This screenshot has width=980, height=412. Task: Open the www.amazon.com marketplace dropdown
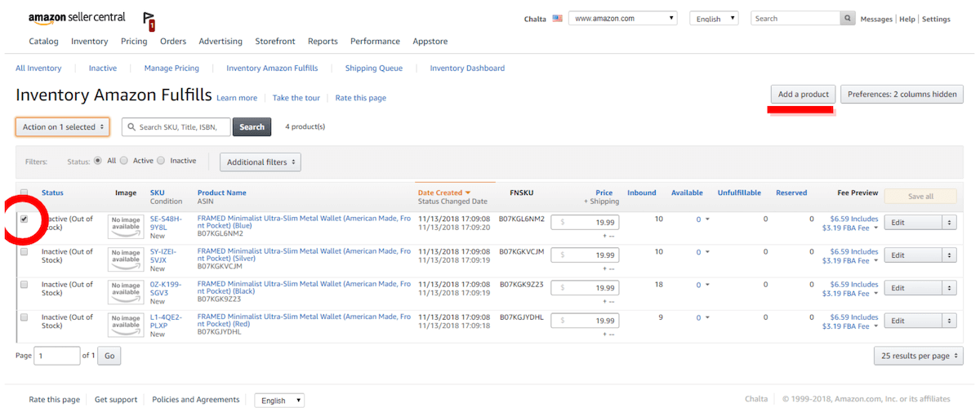(623, 18)
